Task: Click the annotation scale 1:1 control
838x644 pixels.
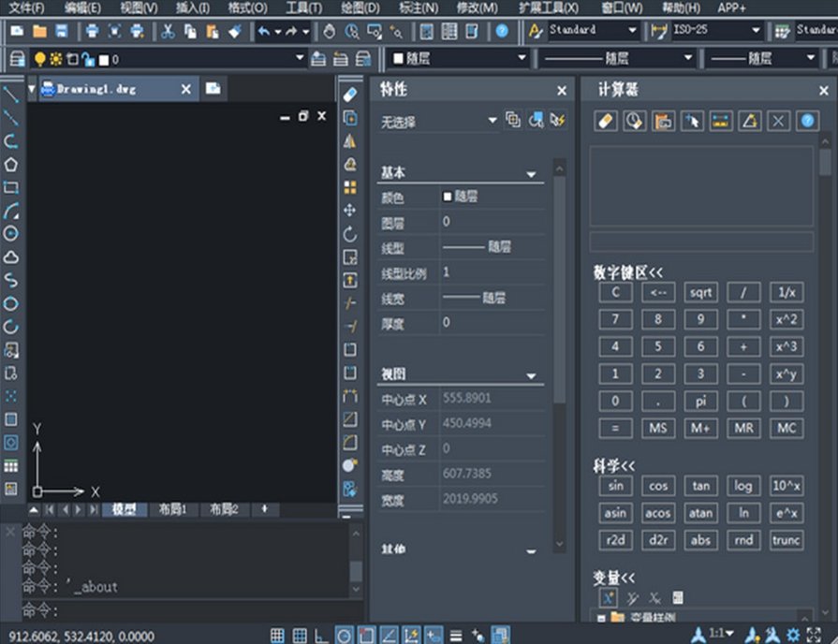Action: (x=721, y=634)
